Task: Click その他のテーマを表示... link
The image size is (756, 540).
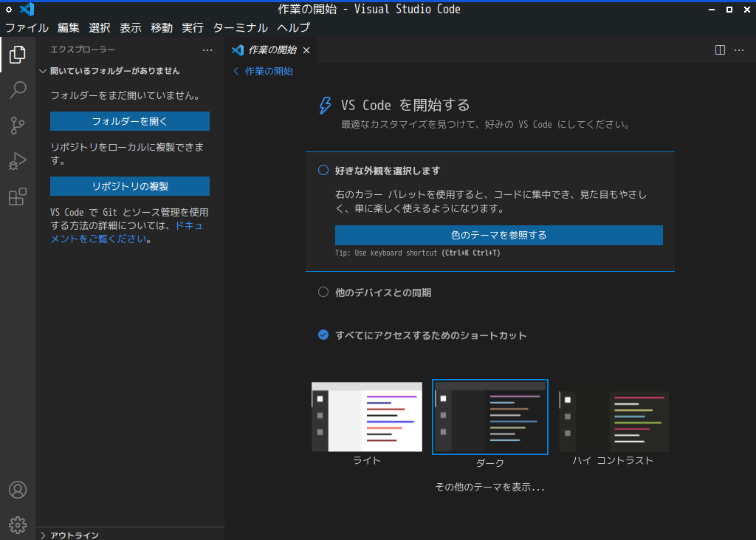Action: coord(490,488)
